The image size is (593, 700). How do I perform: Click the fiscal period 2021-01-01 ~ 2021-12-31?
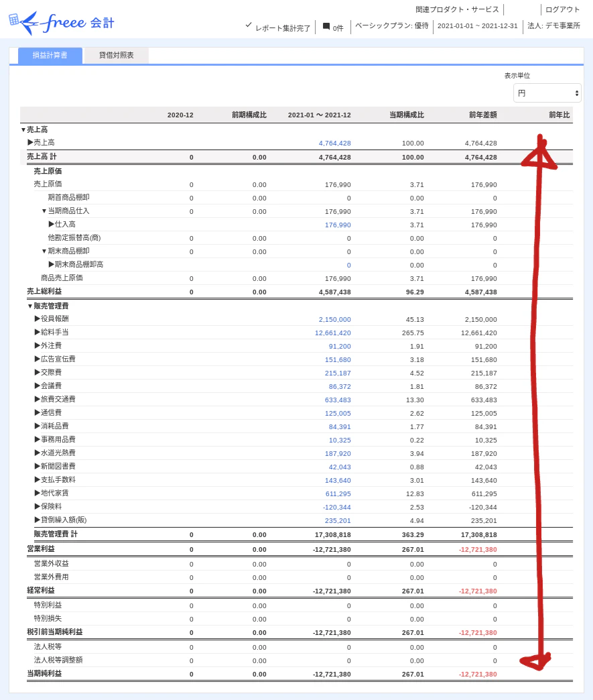coord(478,26)
